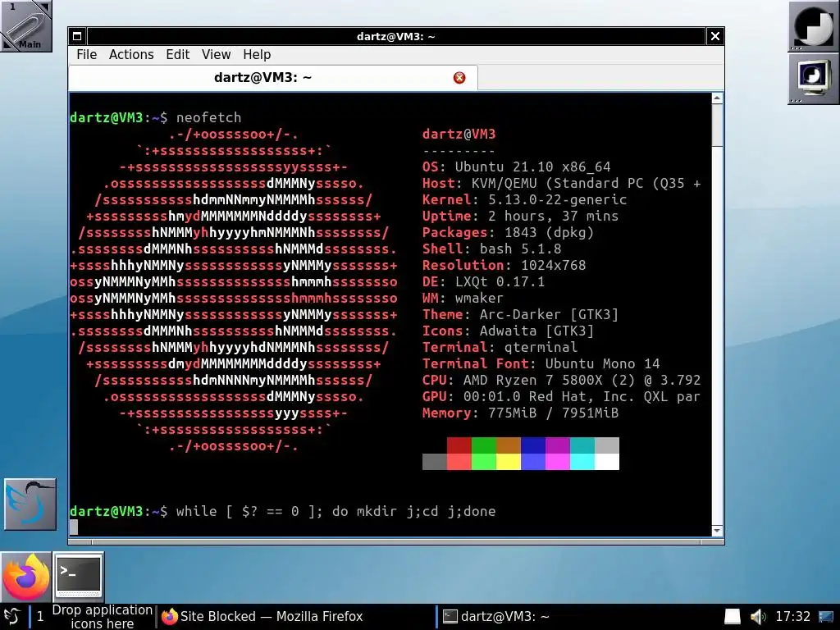
Task: Click the window menu button left of the title
Action: tap(77, 36)
